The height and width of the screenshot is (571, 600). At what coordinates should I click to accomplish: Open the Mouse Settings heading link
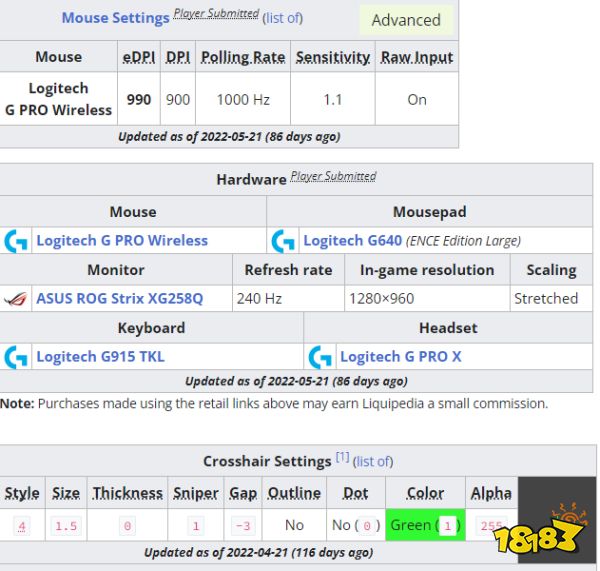116,18
